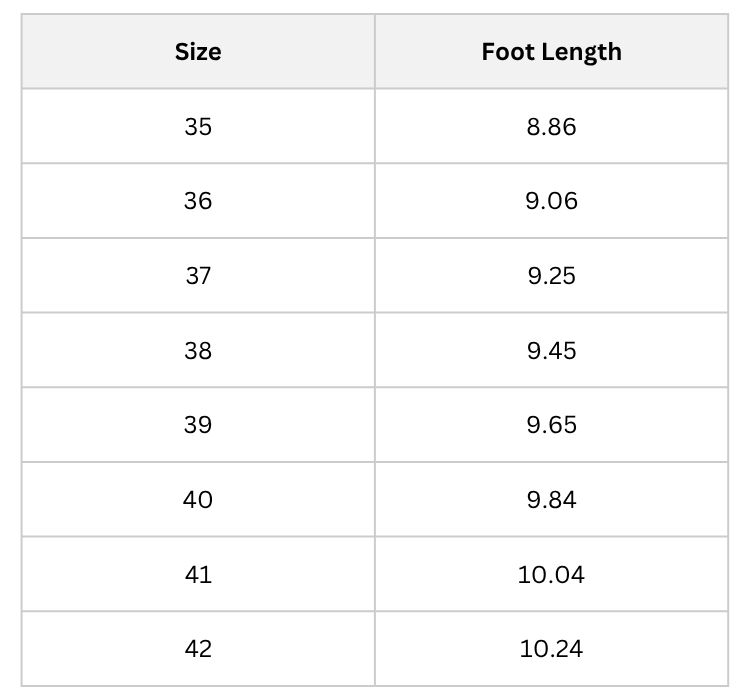
Task: Click the bold Foot Length heading text
Action: click(552, 52)
